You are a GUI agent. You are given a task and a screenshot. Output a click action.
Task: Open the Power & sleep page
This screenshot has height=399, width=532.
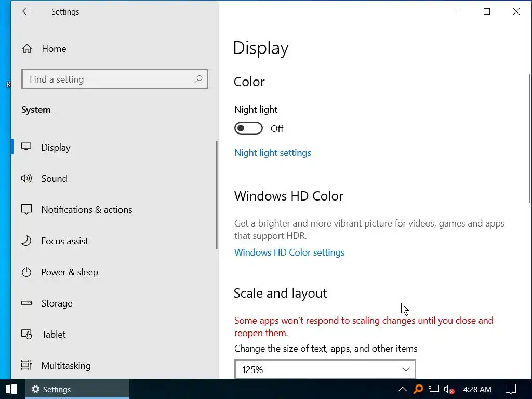(x=114, y=272)
